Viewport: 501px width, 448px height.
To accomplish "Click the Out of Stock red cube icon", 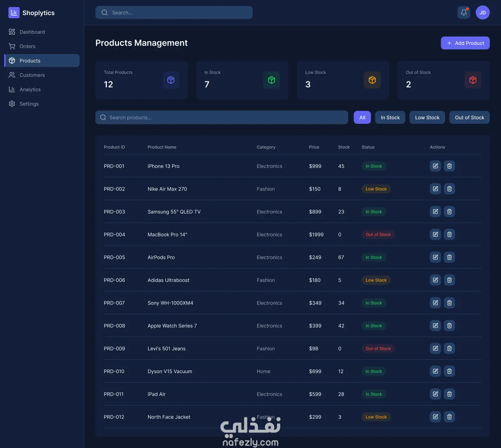I will coord(473,80).
